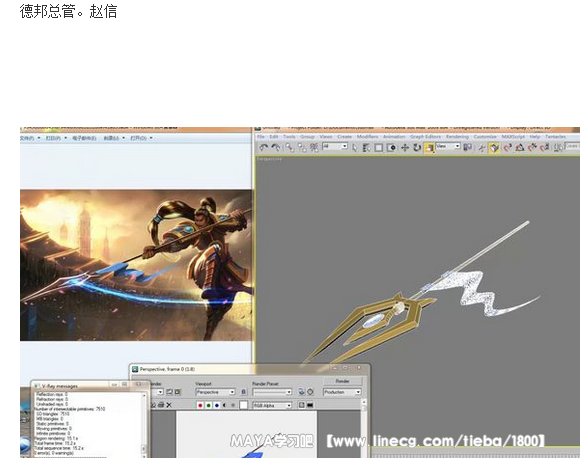Open the Modifiers menu in 3ds Max
The image size is (582, 458).
[367, 137]
